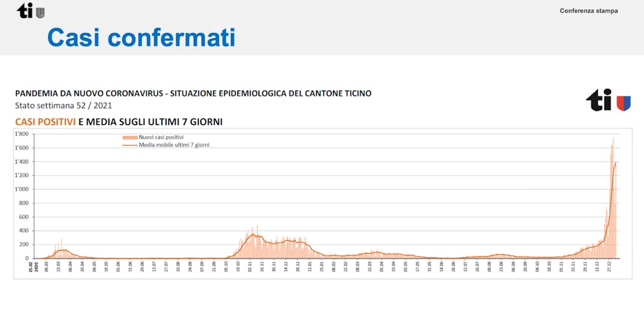Click the 02.11 date on the x-axis
The image size is (644, 319).
pyautogui.click(x=249, y=265)
